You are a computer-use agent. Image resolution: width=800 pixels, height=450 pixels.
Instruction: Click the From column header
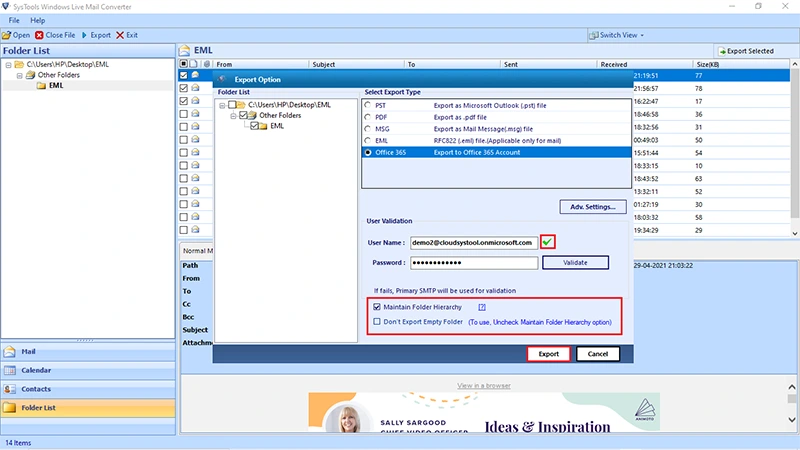pos(260,64)
